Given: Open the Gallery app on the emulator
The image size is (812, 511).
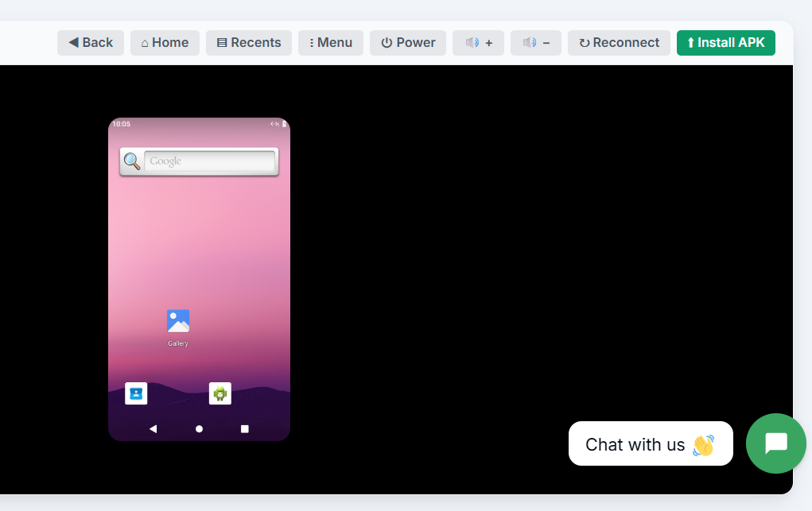Looking at the screenshot, I should tap(178, 327).
